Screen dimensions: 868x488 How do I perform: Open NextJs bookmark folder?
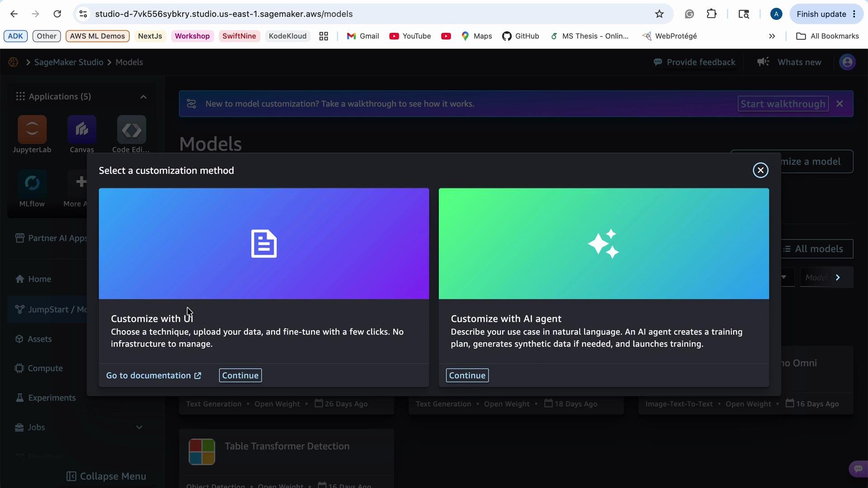[x=150, y=36]
